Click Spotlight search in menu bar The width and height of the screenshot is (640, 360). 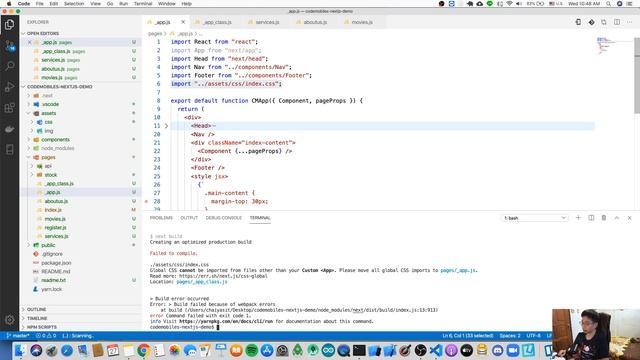click(608, 4)
